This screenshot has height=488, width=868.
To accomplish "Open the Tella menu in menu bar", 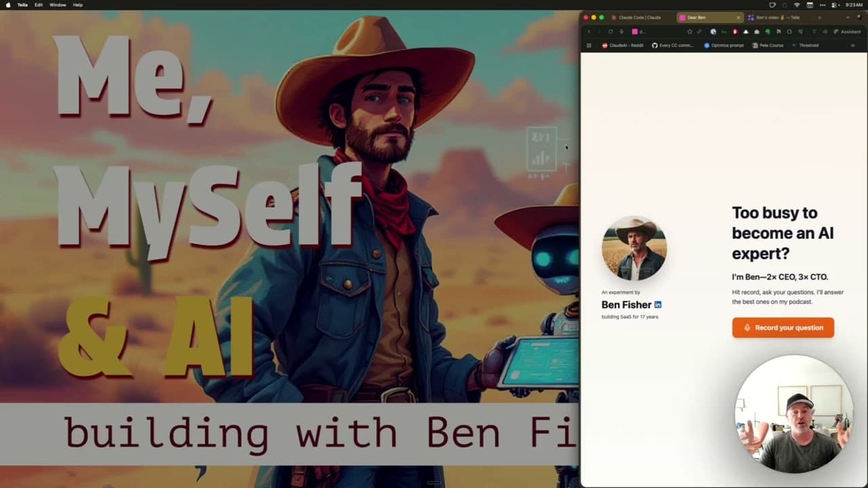I will [x=22, y=5].
